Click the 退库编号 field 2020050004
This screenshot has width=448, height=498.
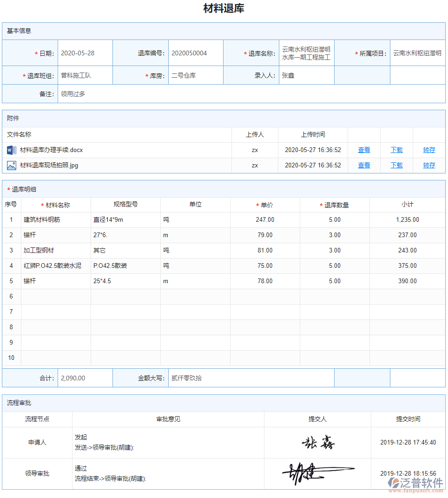[195, 53]
